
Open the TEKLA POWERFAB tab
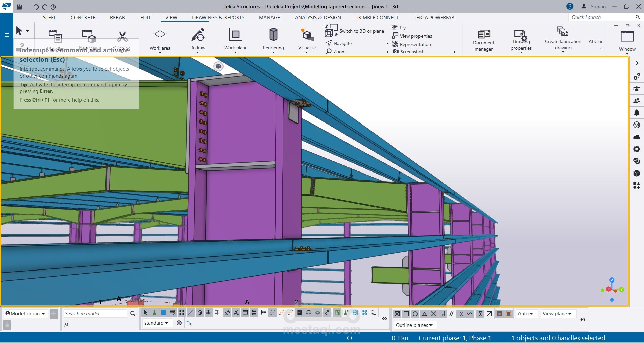[x=434, y=18]
